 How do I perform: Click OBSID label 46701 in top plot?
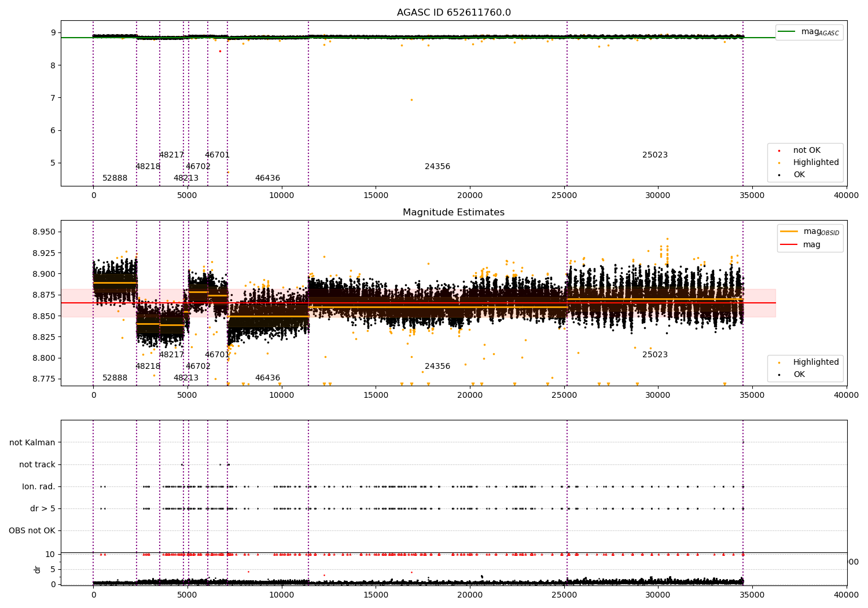(217, 155)
